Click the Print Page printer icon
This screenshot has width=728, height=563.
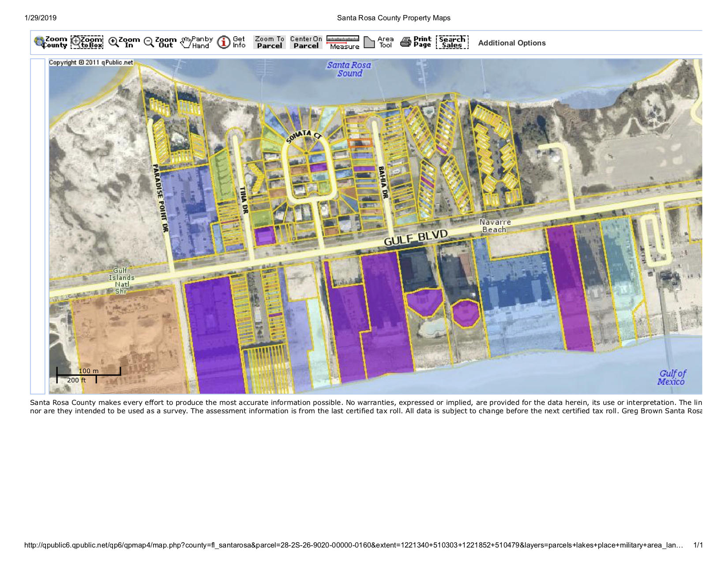click(415, 42)
